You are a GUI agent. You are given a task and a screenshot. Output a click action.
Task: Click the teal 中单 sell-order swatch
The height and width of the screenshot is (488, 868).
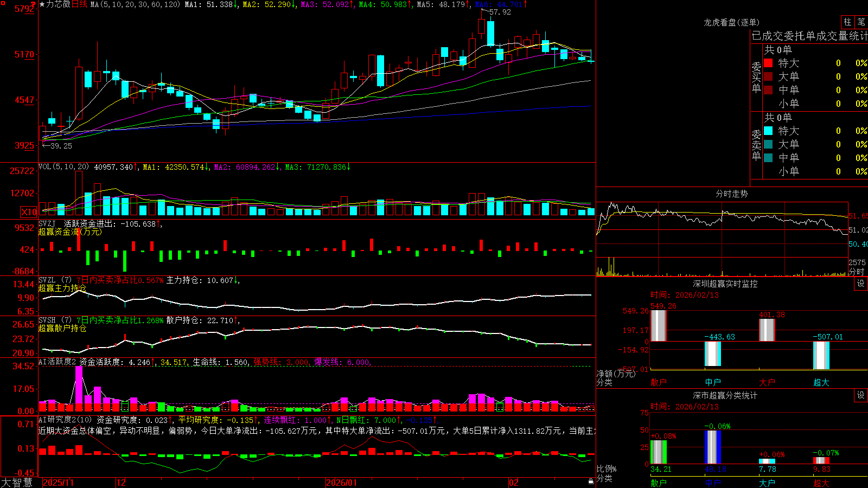768,158
